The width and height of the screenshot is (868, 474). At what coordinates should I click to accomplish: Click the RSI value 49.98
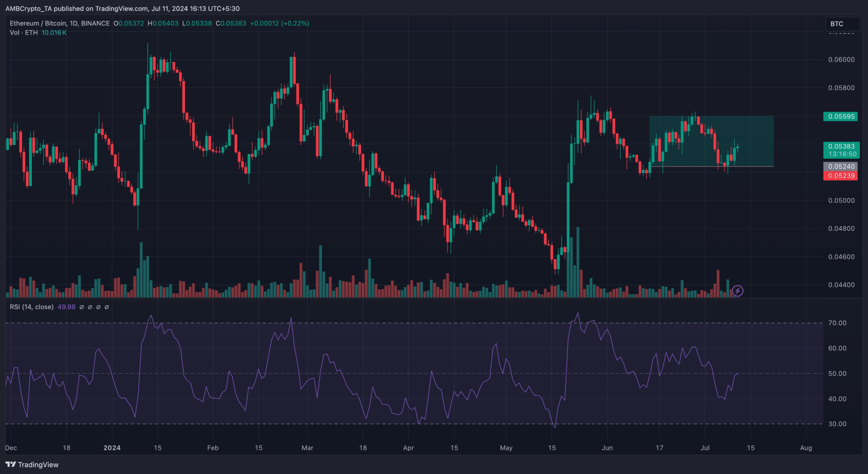pyautogui.click(x=66, y=307)
